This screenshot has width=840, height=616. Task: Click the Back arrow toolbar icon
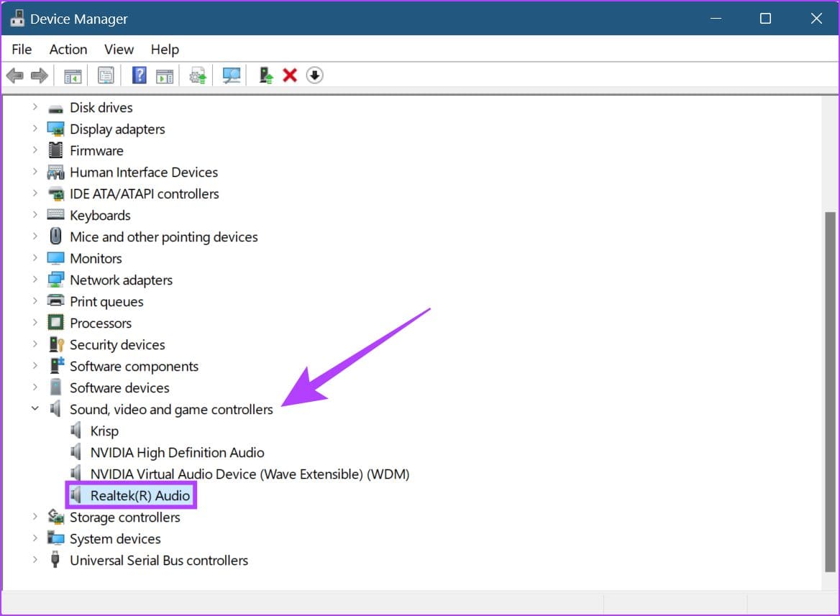click(15, 75)
